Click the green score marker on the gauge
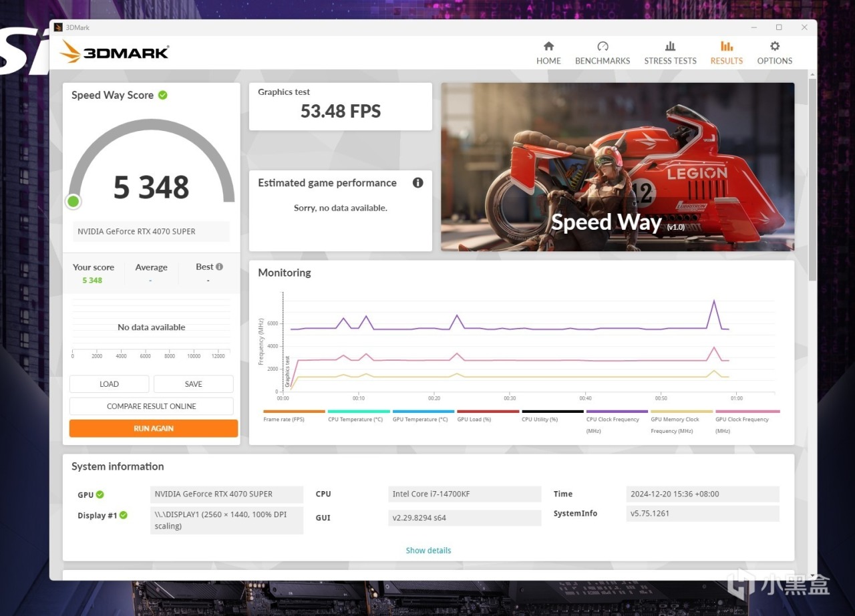The image size is (855, 616). (x=73, y=201)
